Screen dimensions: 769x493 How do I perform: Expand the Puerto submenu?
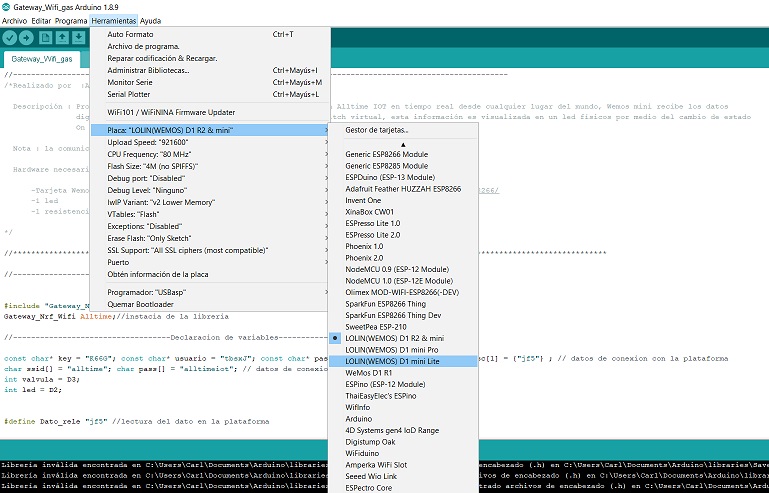coord(210,262)
